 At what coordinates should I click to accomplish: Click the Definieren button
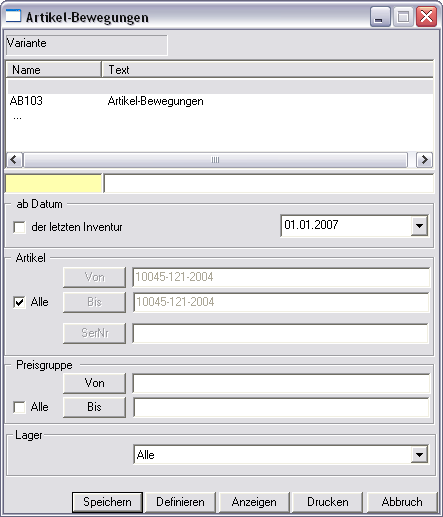point(180,502)
